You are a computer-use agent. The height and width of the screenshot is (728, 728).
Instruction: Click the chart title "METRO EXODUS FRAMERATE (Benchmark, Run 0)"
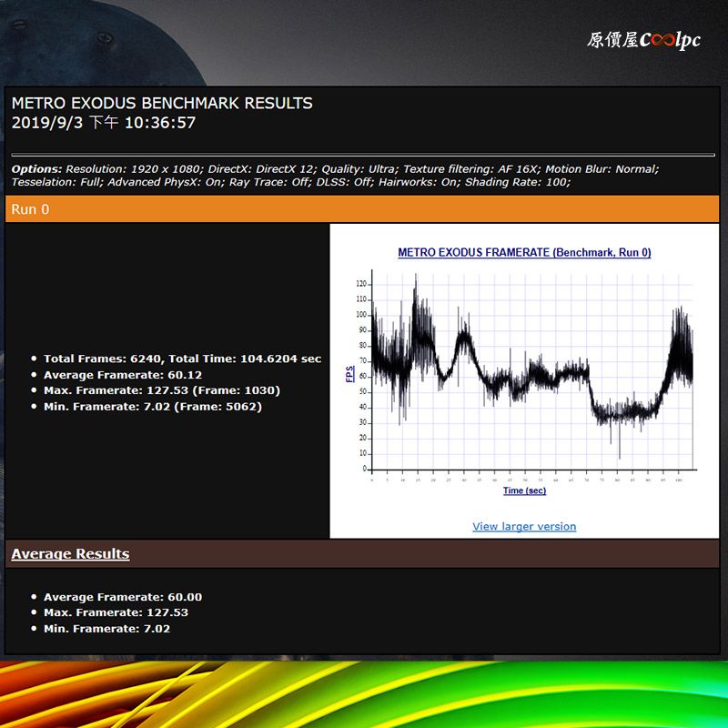524,253
